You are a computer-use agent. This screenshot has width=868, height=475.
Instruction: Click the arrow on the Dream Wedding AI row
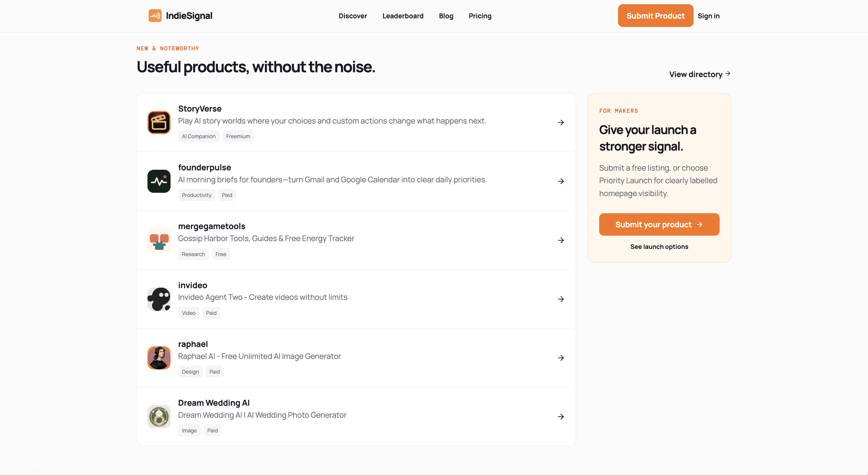(561, 417)
